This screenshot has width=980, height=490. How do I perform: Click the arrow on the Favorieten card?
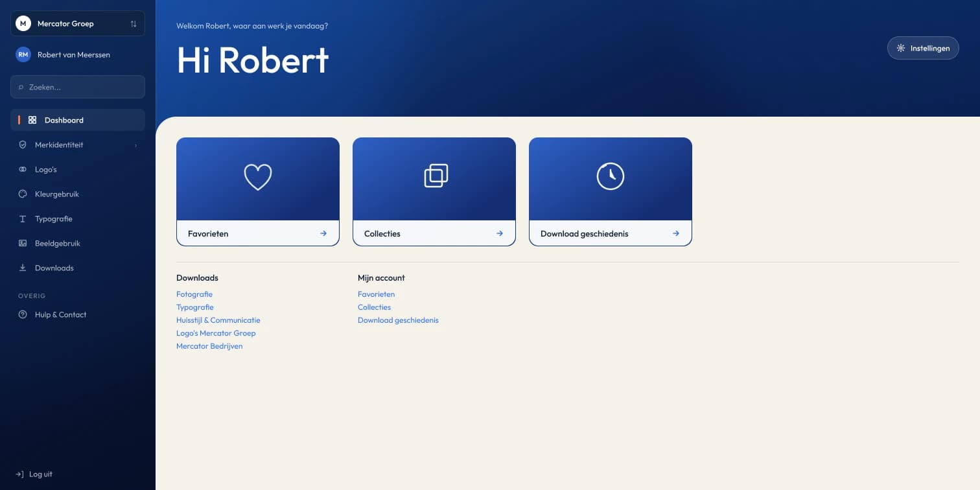[323, 233]
